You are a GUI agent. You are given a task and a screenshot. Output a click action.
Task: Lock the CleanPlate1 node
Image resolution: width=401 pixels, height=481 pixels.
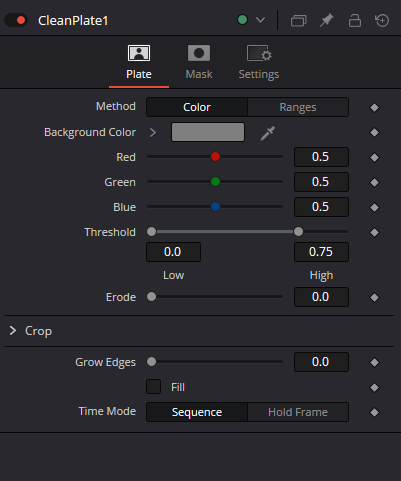(x=355, y=20)
